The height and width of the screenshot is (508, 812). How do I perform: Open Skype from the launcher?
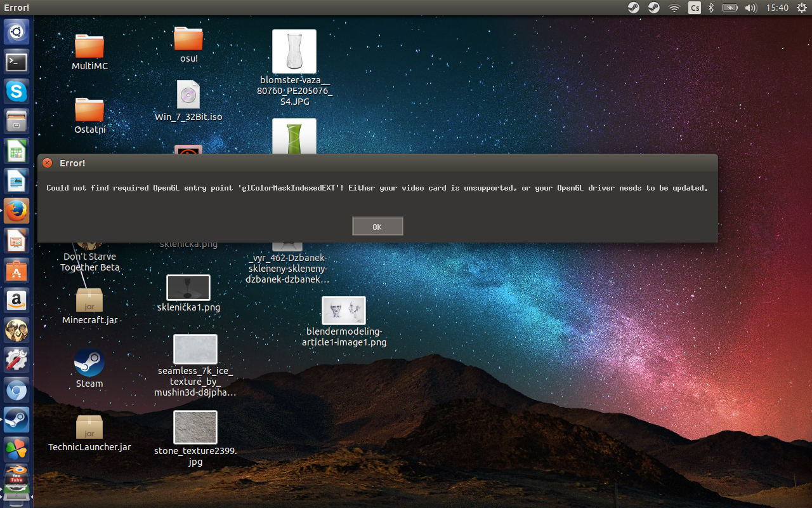click(16, 91)
